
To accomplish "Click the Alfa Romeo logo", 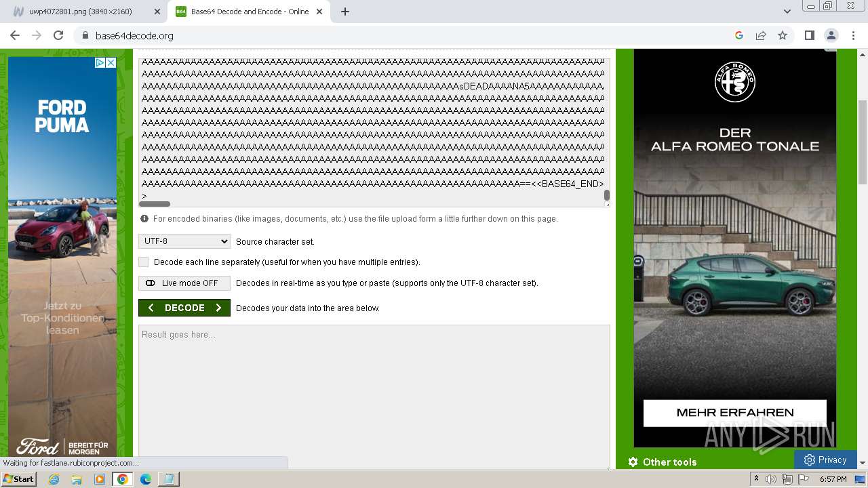I will point(735,82).
